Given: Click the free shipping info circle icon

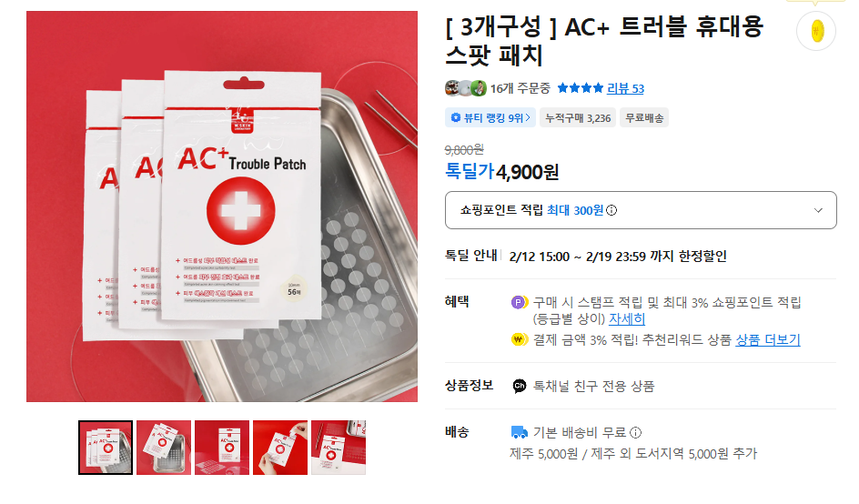Looking at the screenshot, I should point(635,433).
